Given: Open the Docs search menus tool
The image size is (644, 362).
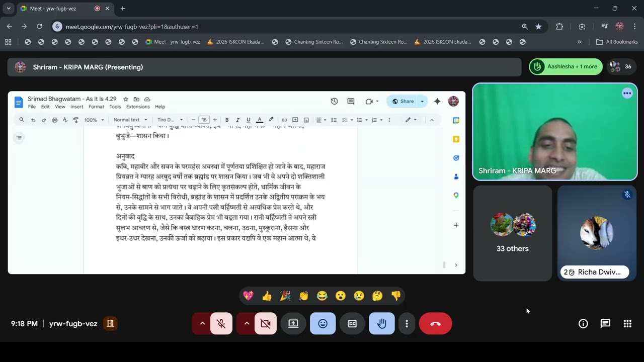Looking at the screenshot, I should coord(22,120).
